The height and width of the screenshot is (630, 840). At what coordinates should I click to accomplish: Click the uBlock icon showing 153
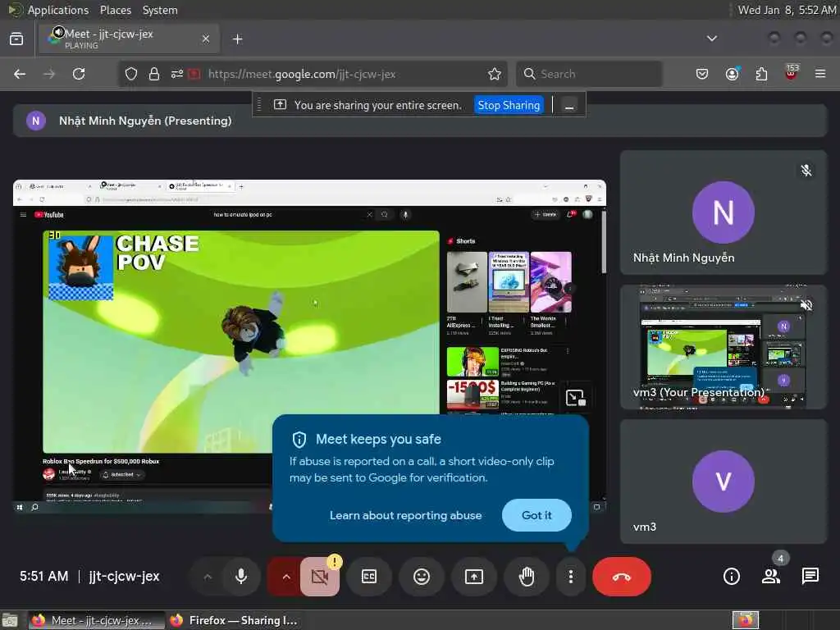pos(792,73)
